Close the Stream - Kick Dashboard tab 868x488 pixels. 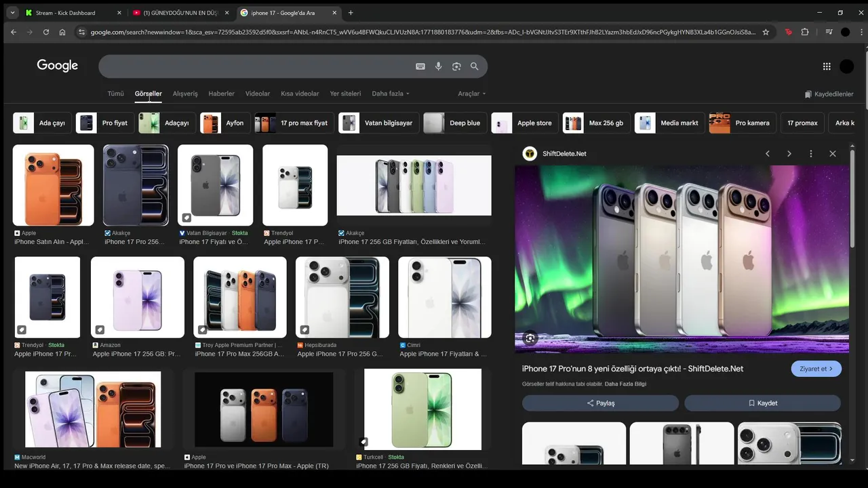[119, 13]
